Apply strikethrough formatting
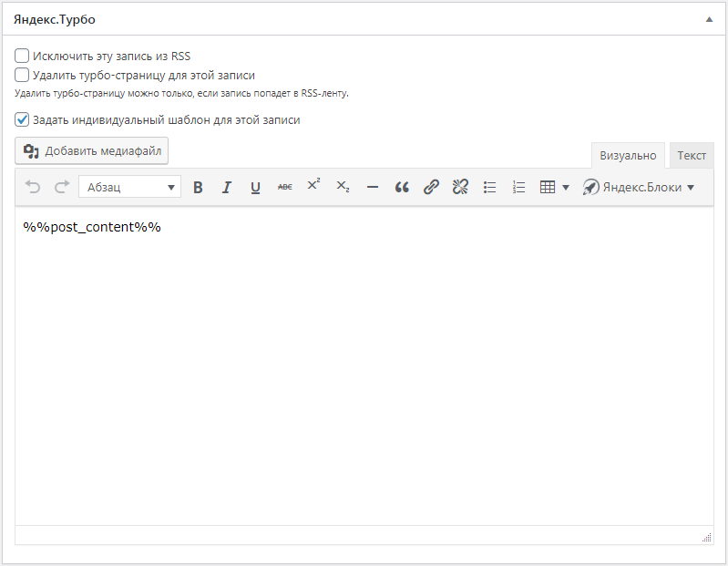The height and width of the screenshot is (566, 728). coord(284,187)
